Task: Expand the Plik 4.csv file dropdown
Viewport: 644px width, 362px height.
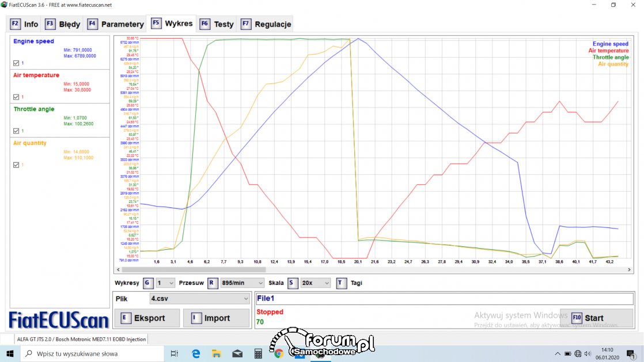Action: pyautogui.click(x=199, y=299)
